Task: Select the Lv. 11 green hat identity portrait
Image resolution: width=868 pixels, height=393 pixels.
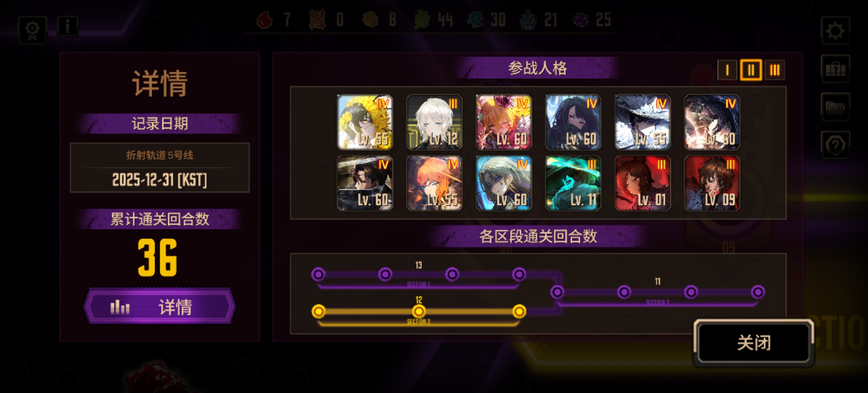Action: (x=573, y=183)
